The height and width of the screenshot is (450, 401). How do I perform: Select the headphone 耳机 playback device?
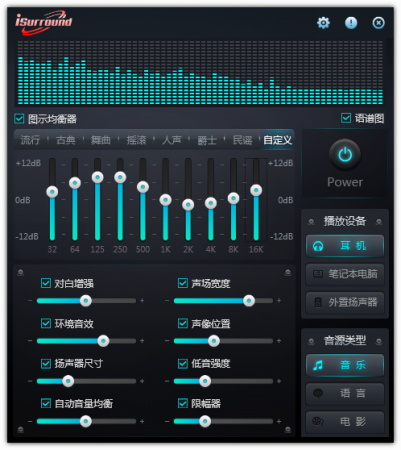345,246
